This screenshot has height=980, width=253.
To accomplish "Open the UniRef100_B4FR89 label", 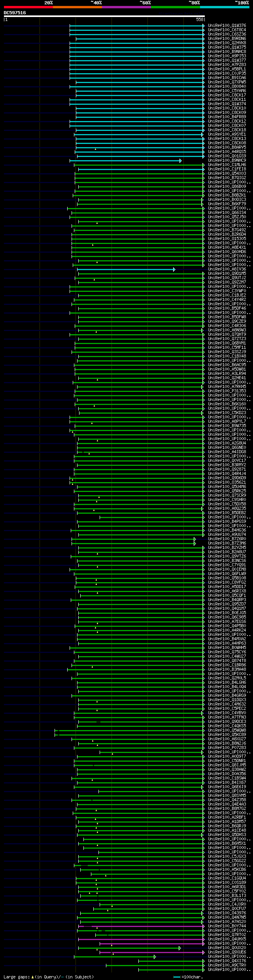I will tap(227, 117).
